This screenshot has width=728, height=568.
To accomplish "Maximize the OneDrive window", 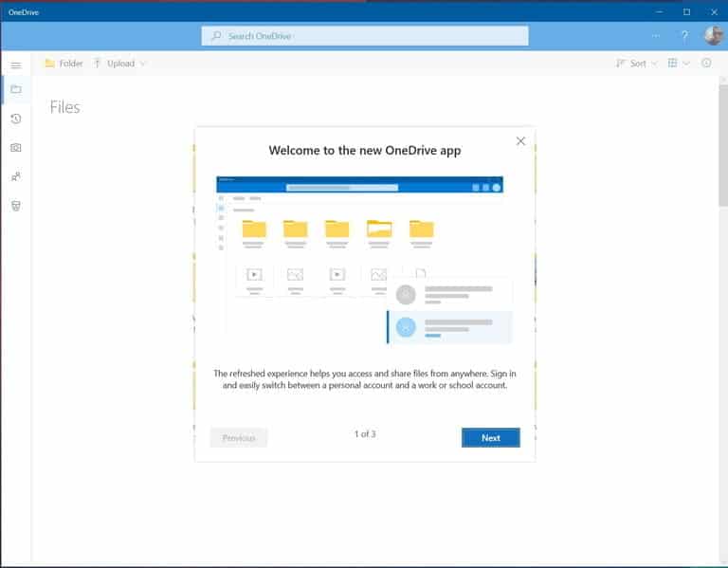I will tap(686, 12).
